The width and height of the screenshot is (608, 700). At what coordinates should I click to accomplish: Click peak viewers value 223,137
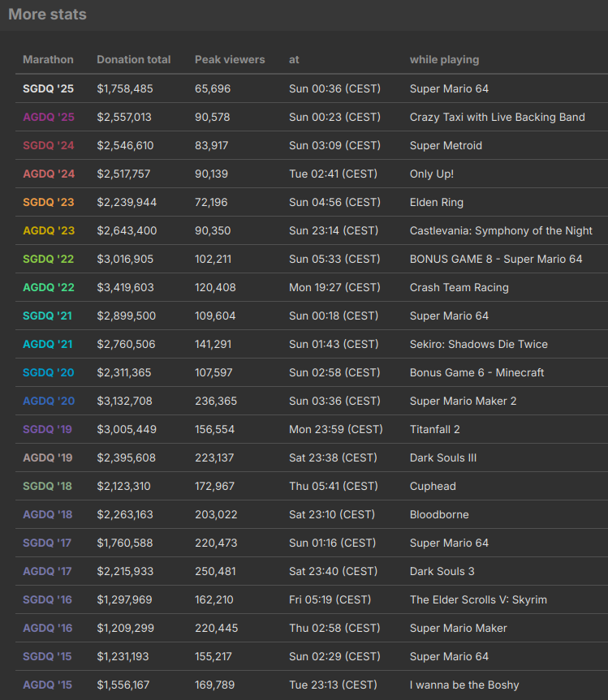click(x=214, y=457)
